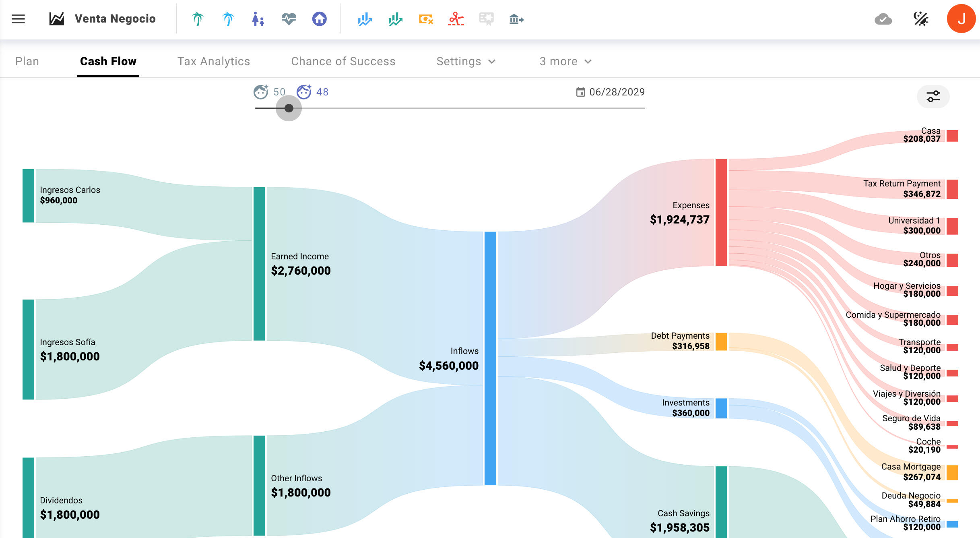
Task: Open the green chart growth icon
Action: point(395,19)
